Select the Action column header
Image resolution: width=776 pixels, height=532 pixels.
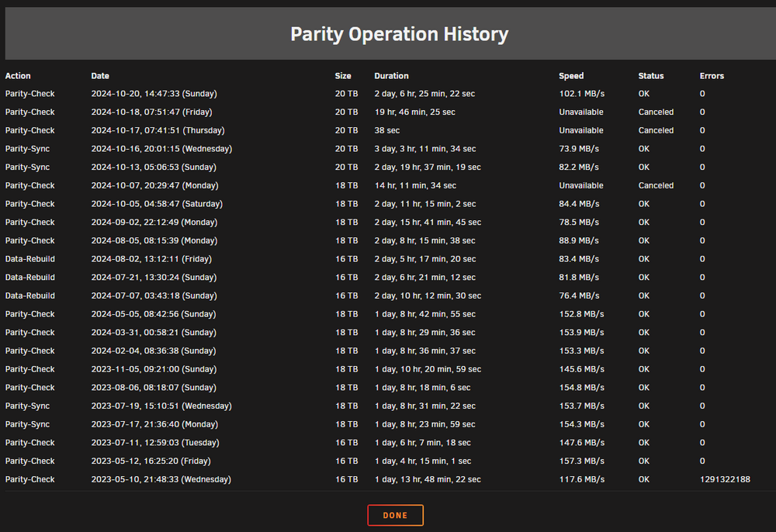pos(18,76)
